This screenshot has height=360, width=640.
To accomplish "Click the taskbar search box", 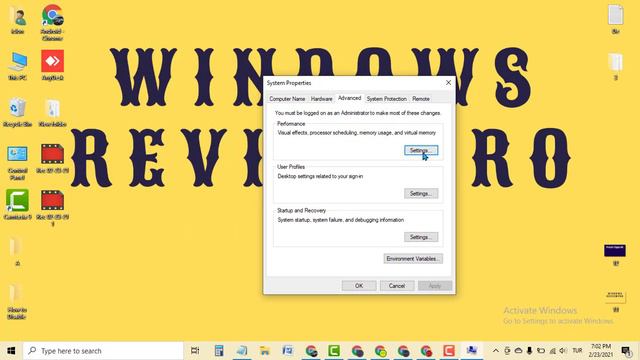I will point(103,351).
